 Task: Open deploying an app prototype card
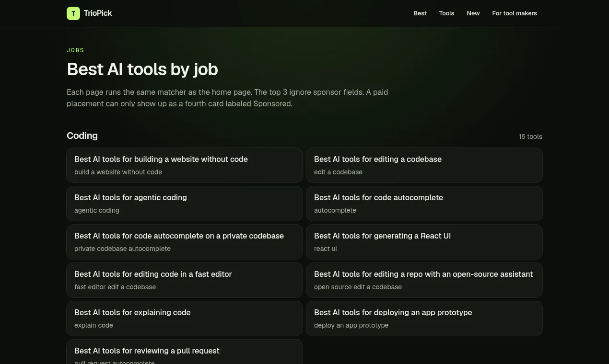(x=424, y=318)
